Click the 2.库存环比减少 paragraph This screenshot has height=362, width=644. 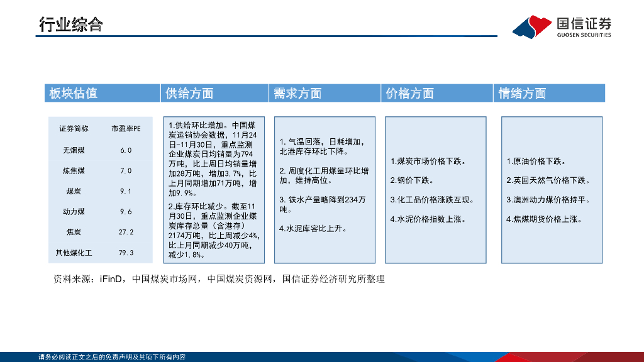click(x=214, y=231)
